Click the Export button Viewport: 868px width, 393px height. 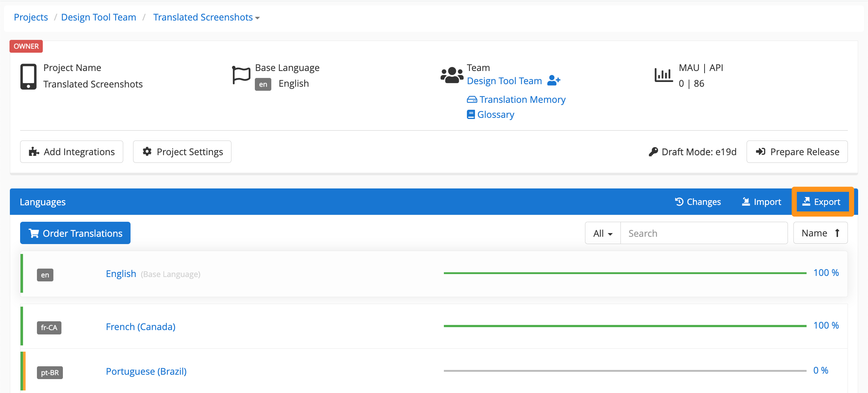[x=823, y=202]
